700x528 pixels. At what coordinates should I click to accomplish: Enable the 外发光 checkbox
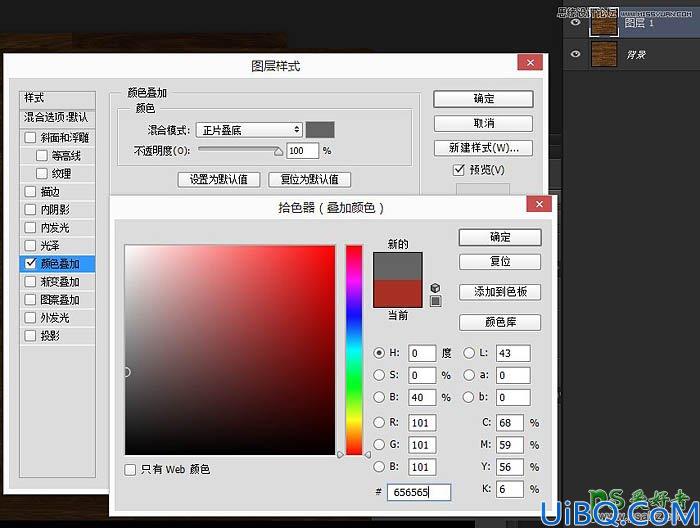pos(30,318)
